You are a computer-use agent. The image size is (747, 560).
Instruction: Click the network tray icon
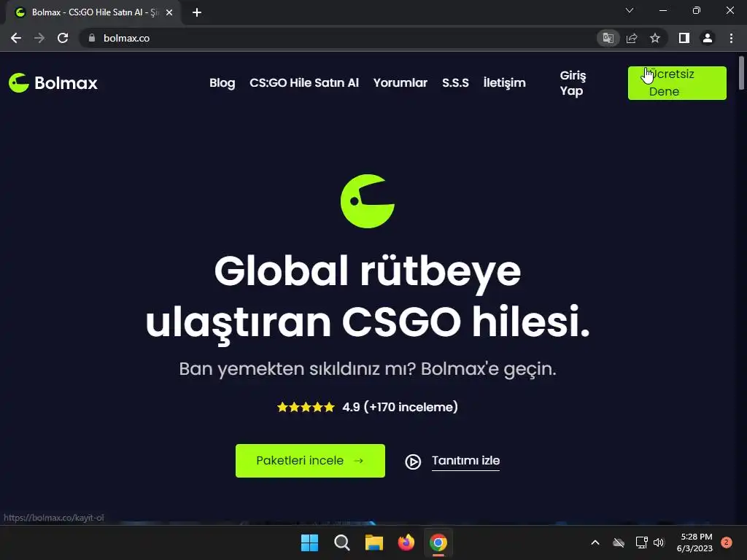click(x=641, y=542)
